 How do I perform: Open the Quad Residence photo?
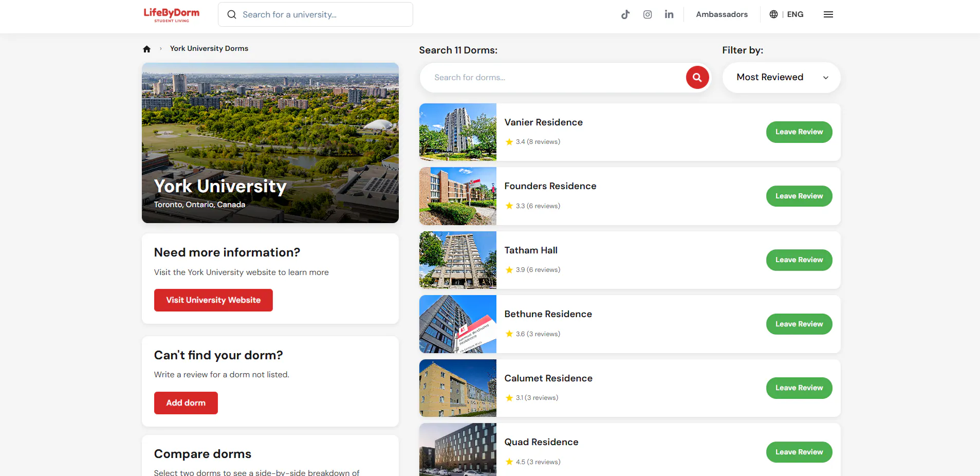(x=458, y=450)
